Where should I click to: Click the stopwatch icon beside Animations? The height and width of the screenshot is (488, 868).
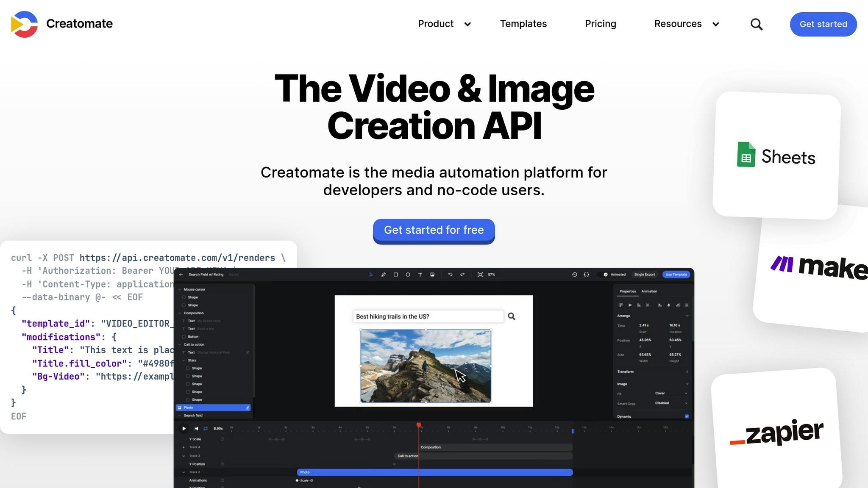[222, 480]
